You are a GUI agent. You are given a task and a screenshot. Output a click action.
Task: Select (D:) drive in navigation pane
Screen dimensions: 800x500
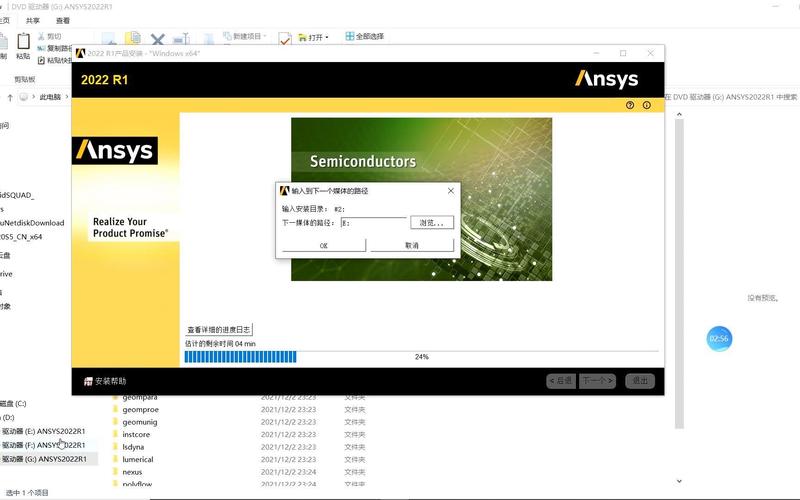[8, 417]
